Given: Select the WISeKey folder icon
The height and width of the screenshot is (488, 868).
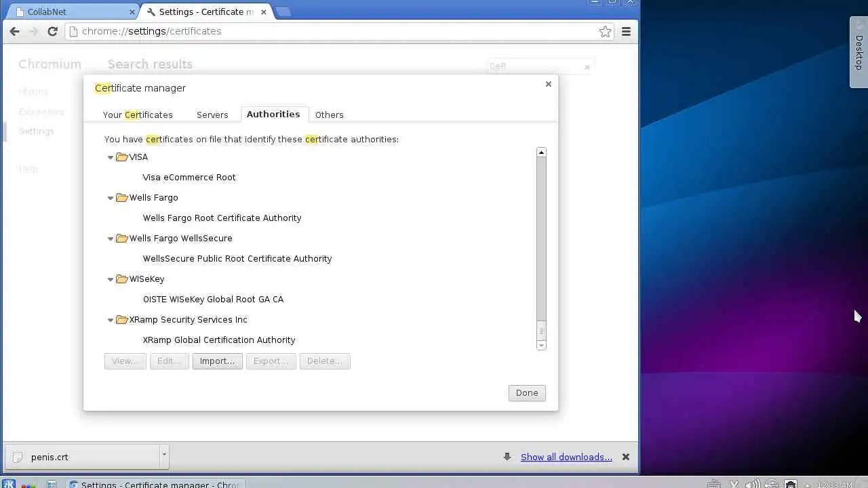Looking at the screenshot, I should click(x=122, y=279).
